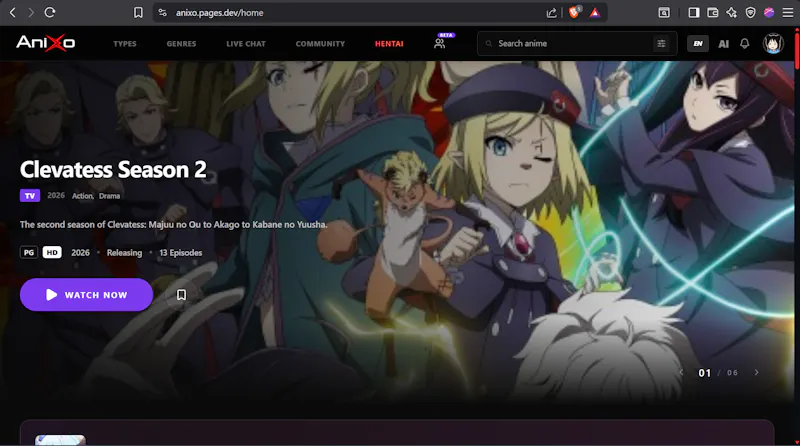Click the Action genre link

pos(82,196)
